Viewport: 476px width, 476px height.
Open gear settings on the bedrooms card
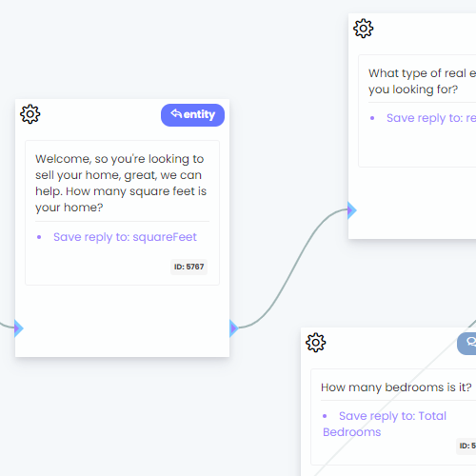point(316,343)
